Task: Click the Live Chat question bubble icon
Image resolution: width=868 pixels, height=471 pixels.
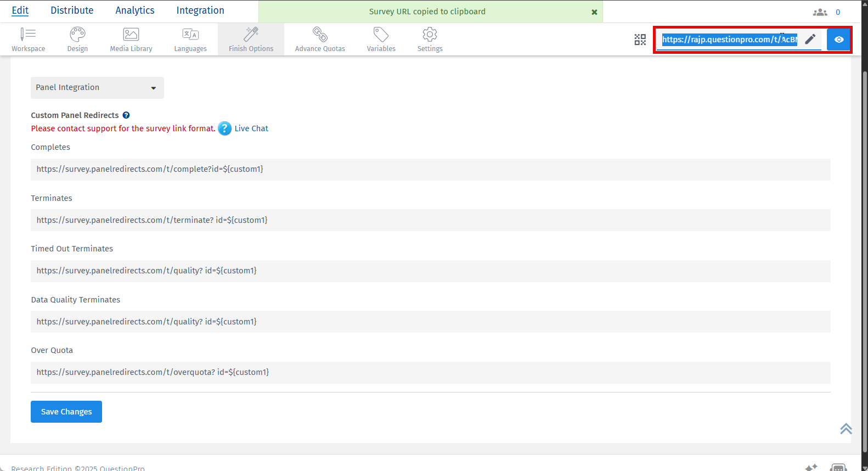Action: click(x=224, y=128)
